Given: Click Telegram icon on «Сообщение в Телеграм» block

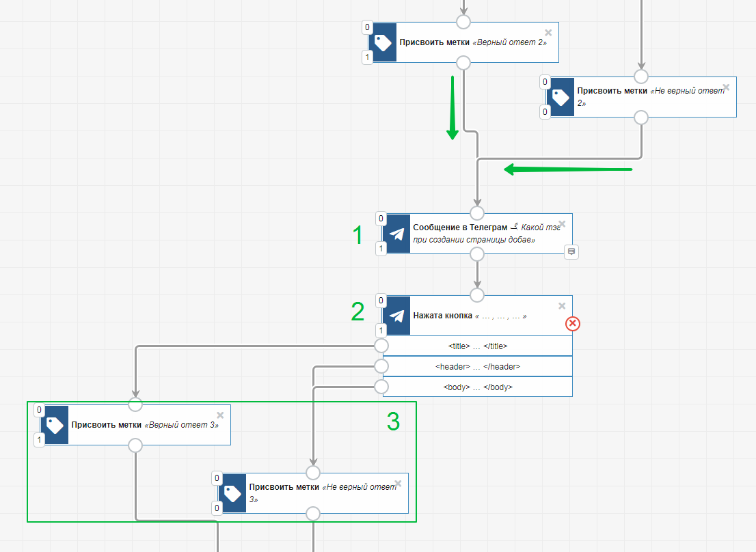Looking at the screenshot, I should click(x=397, y=234).
